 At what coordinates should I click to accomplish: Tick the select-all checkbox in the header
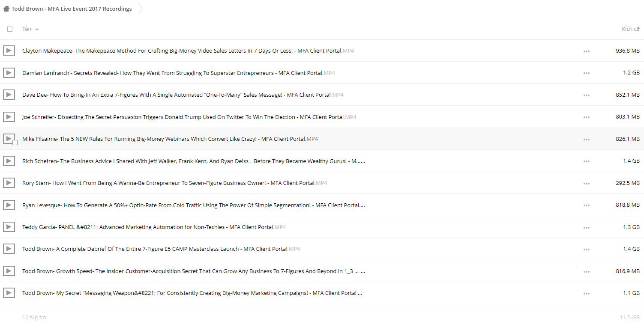click(x=10, y=29)
